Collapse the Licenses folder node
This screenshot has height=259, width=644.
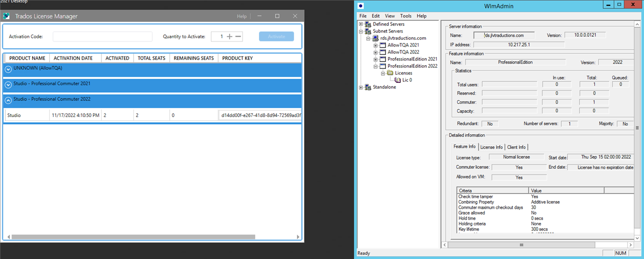coord(383,74)
